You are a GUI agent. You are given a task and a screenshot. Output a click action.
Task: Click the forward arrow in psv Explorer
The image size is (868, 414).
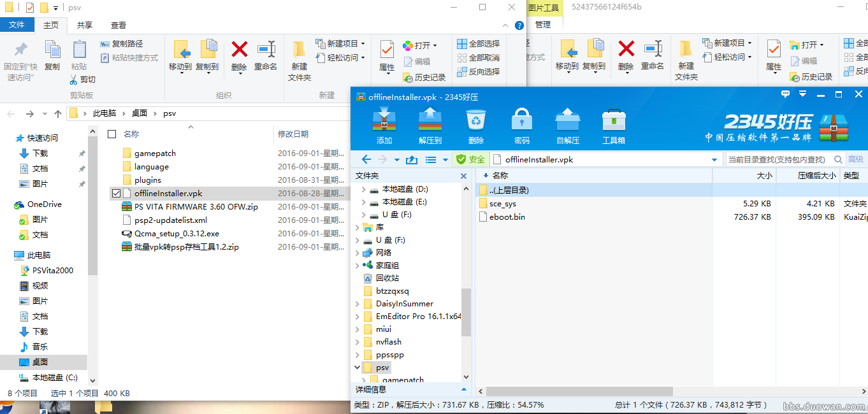(29, 113)
